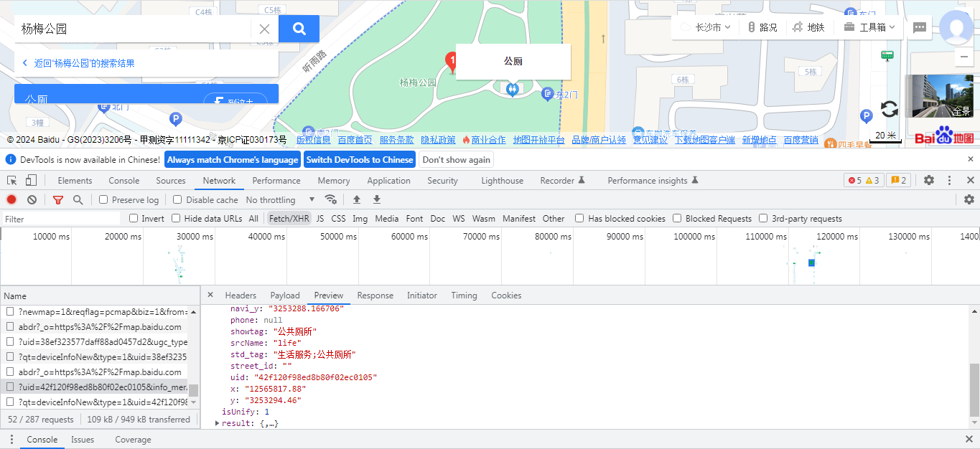Check the Blocked Requests checkbox
The width and height of the screenshot is (980, 449).
677,219
